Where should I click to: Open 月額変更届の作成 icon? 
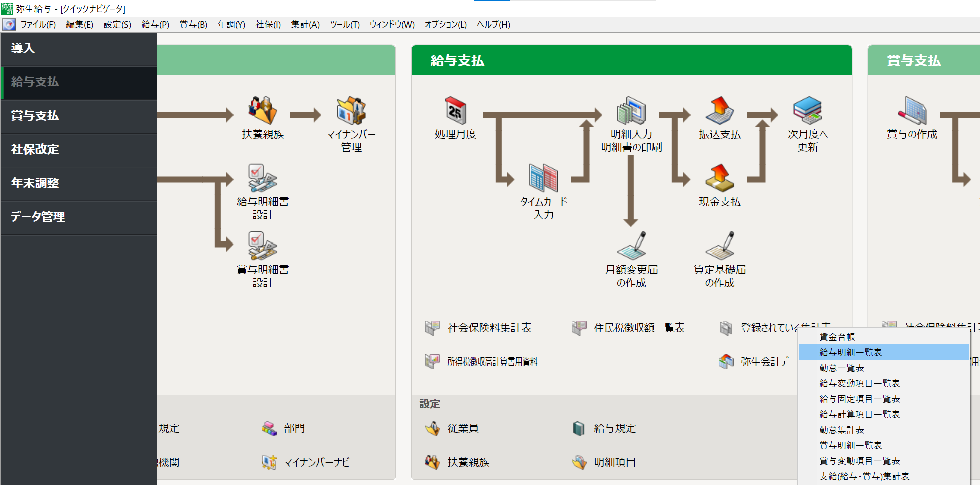click(631, 247)
